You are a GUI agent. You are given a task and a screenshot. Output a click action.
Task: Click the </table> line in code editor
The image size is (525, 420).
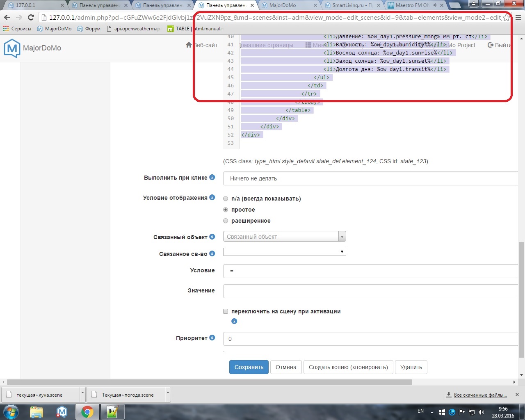[298, 110]
